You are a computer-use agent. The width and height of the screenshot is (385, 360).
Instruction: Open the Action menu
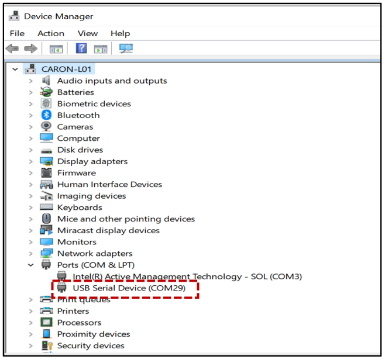tap(51, 33)
